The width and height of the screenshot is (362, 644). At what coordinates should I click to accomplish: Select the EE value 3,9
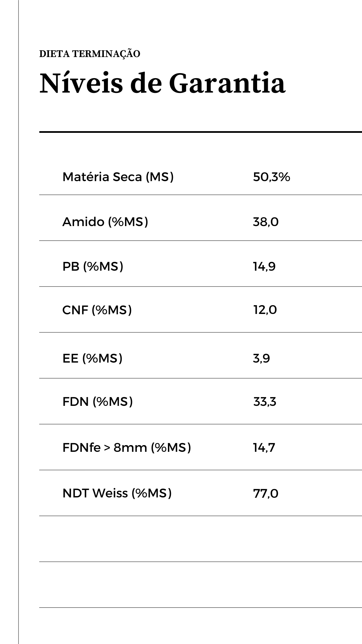(x=261, y=359)
